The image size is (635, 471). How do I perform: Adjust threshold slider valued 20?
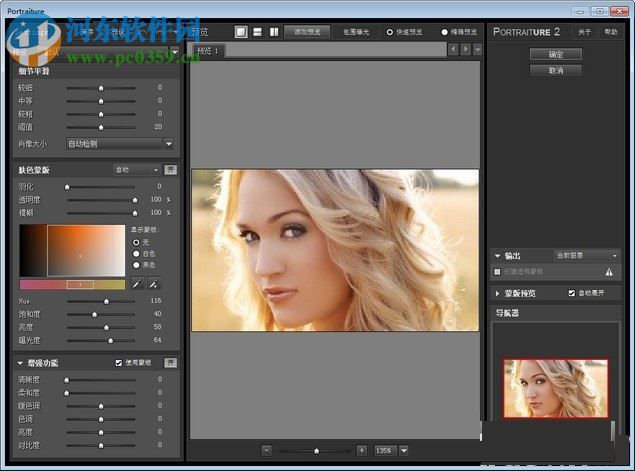[101, 127]
